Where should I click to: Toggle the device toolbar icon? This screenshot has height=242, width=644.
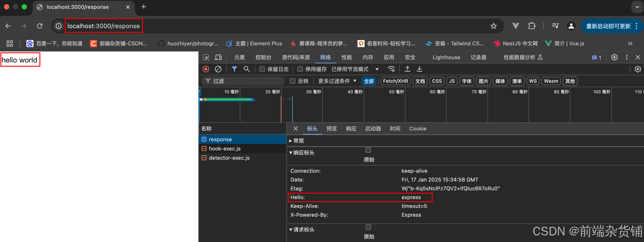click(218, 57)
